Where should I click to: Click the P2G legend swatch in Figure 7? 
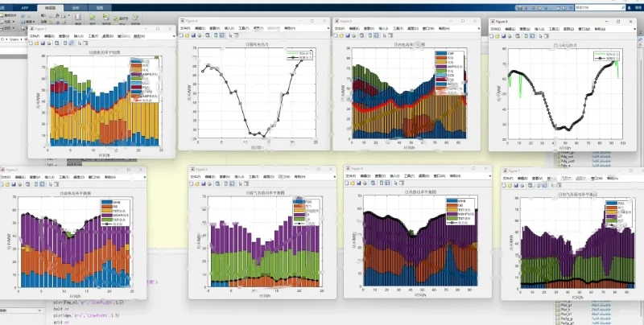click(611, 203)
